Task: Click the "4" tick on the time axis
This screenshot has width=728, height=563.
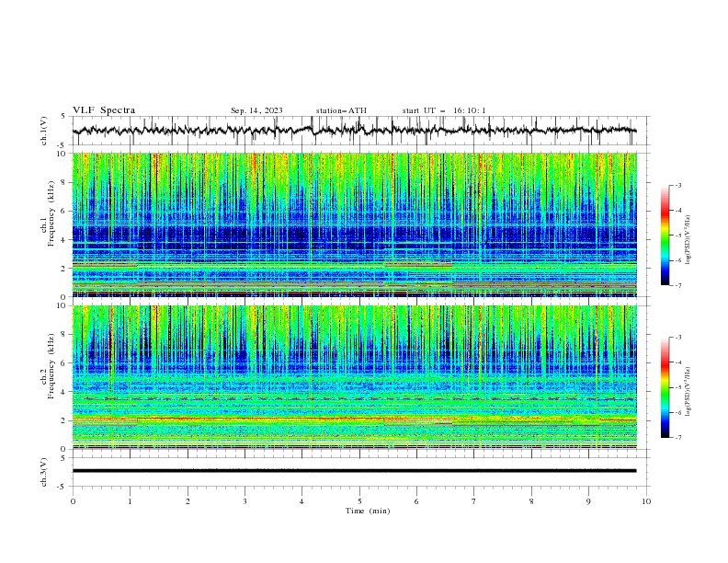Action: (301, 501)
